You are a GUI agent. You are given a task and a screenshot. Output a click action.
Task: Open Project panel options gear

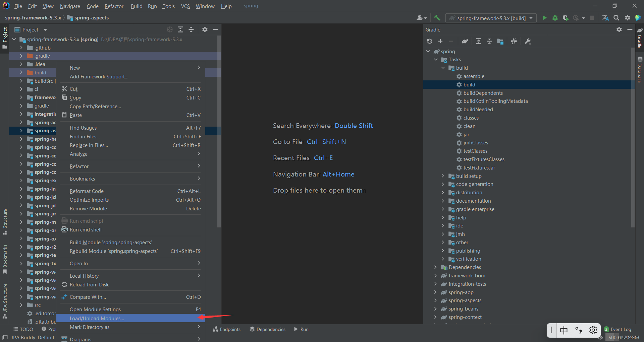coord(205,29)
